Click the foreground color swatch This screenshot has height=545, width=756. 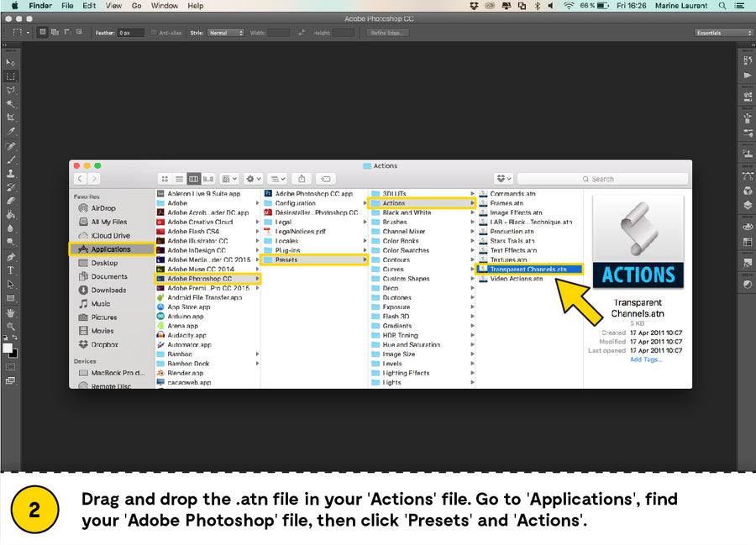[x=8, y=348]
